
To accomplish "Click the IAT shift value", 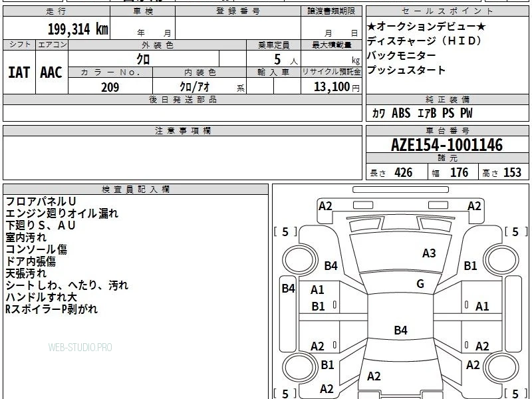I will pyautogui.click(x=19, y=72).
